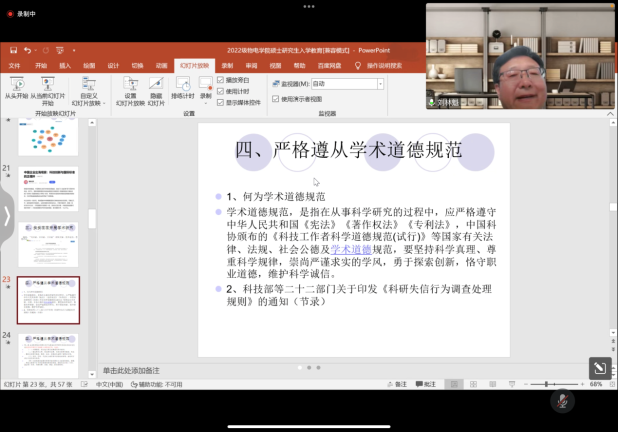Switch to the 设计 (Design) ribbon tab
The height and width of the screenshot is (432, 618).
113,65
